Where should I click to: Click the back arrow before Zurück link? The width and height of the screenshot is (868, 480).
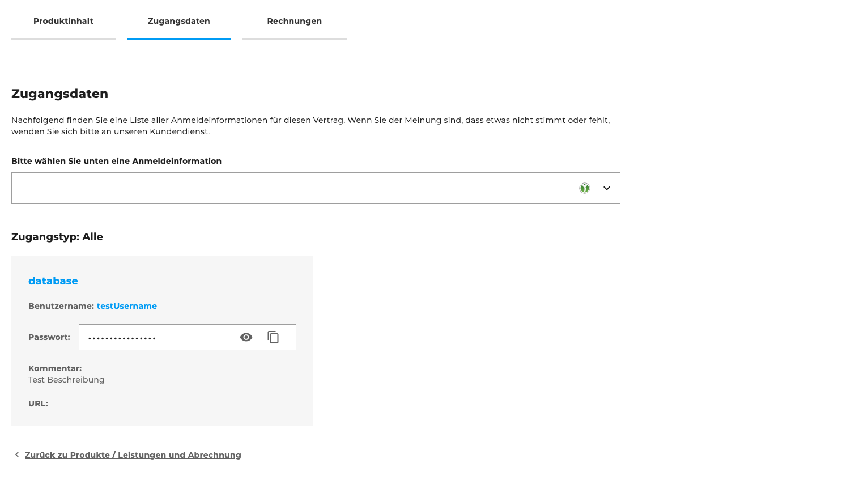[17, 454]
